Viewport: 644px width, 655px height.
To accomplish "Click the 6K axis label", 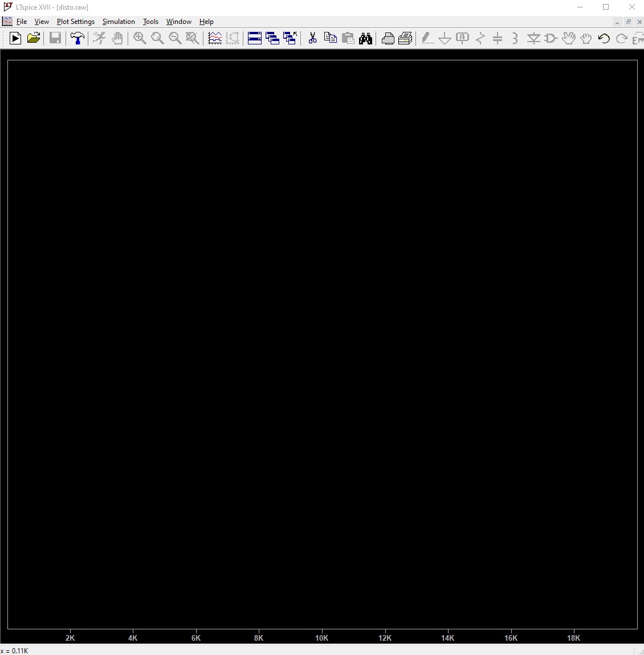I will coord(196,638).
